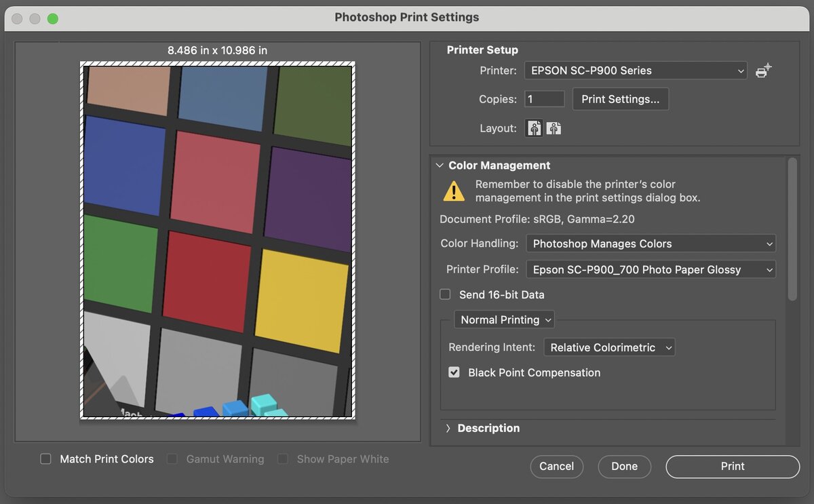Click the green zoom window button
The height and width of the screenshot is (504, 814).
[x=53, y=18]
